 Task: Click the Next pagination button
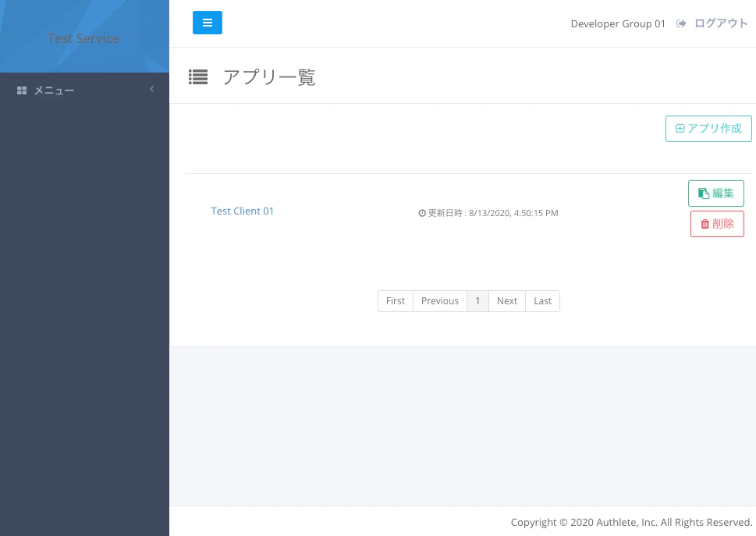506,300
